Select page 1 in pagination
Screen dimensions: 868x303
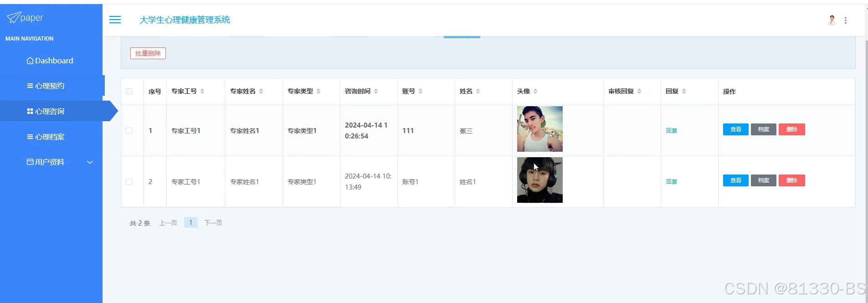[x=190, y=222]
